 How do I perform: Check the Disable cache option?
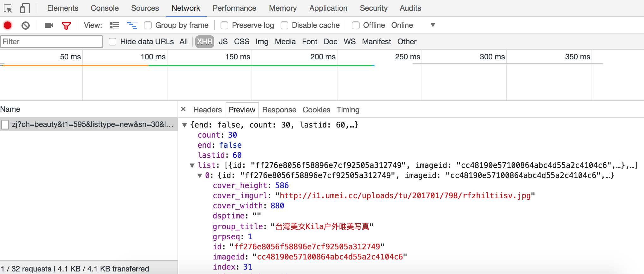tap(284, 25)
